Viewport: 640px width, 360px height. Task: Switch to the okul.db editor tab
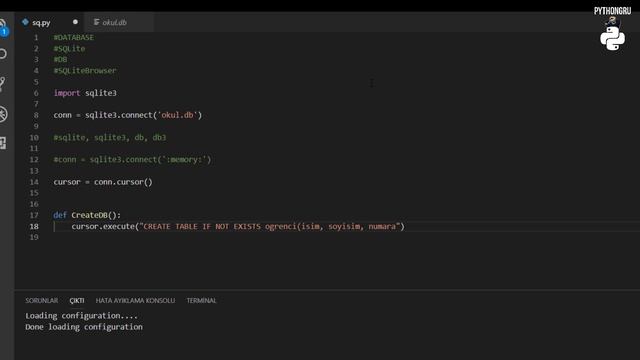click(x=118, y=22)
